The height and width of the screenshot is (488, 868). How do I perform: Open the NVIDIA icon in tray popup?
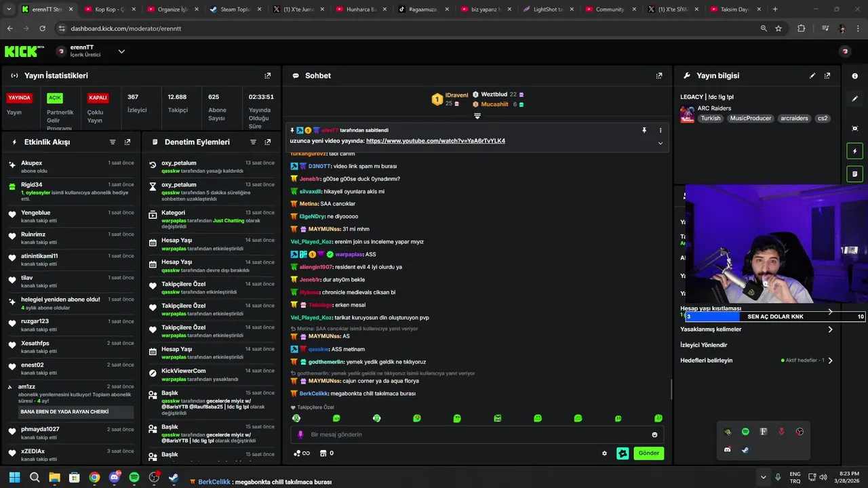pyautogui.click(x=728, y=432)
